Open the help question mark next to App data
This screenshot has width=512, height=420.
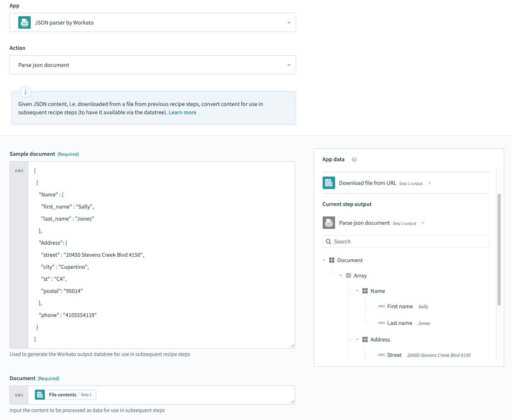click(355, 159)
